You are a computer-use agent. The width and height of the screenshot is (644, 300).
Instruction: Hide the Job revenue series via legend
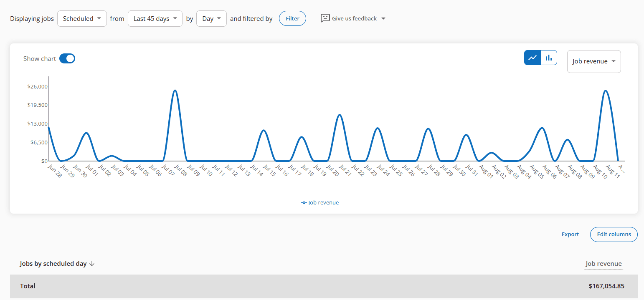pos(320,202)
